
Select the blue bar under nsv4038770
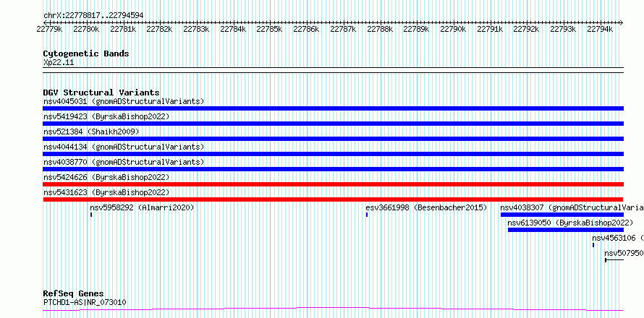pos(333,169)
